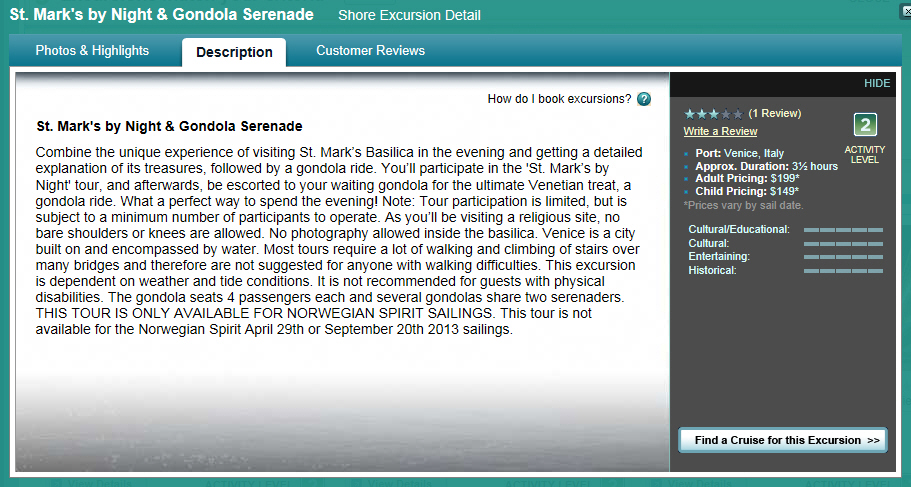
Task: Click the question mark help icon
Action: 644,99
